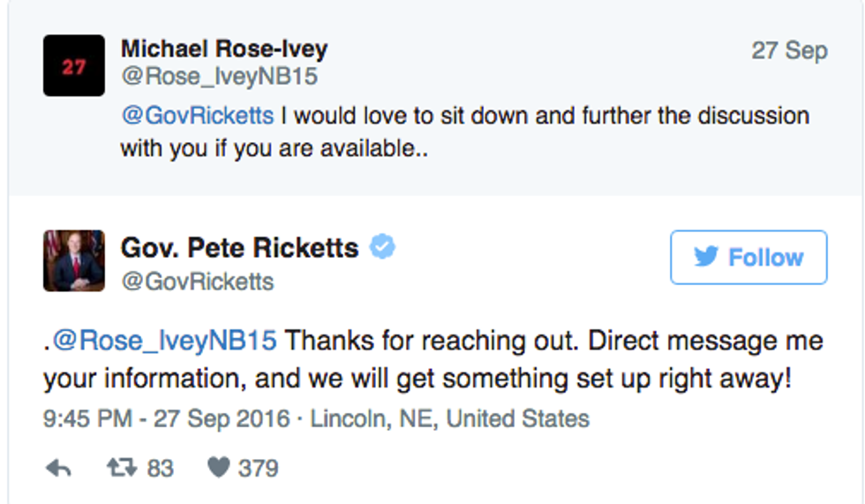The image size is (865, 504).
Task: Click the Gov. Pete Ricketts display name
Action: point(239,248)
